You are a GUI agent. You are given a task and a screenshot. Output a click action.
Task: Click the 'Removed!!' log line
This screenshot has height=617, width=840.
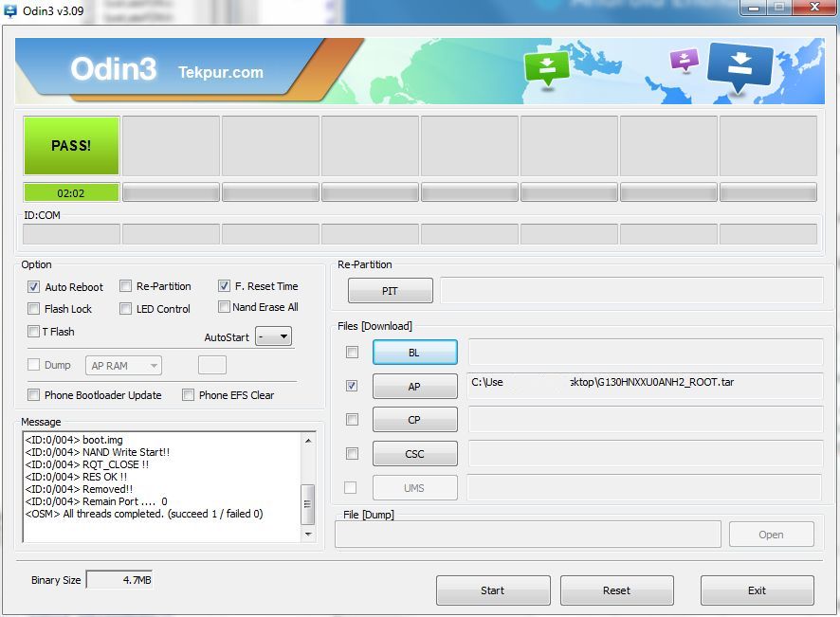click(79, 489)
